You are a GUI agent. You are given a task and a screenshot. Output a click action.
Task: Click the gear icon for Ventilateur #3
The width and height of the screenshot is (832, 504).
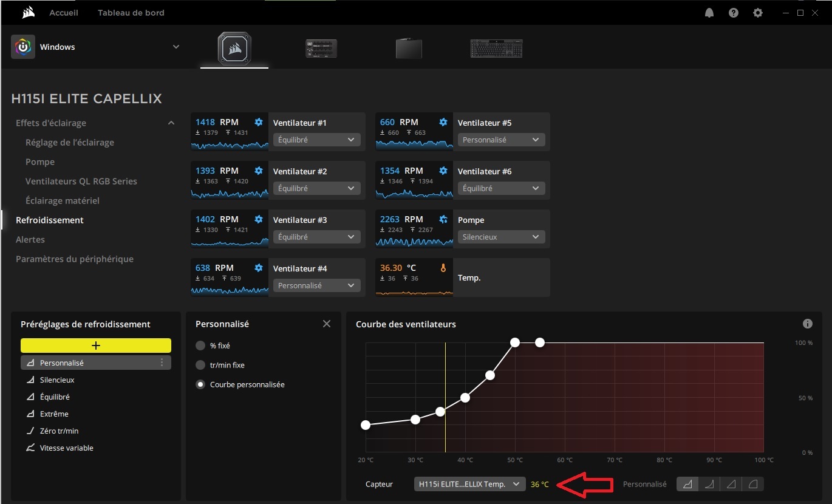point(259,219)
